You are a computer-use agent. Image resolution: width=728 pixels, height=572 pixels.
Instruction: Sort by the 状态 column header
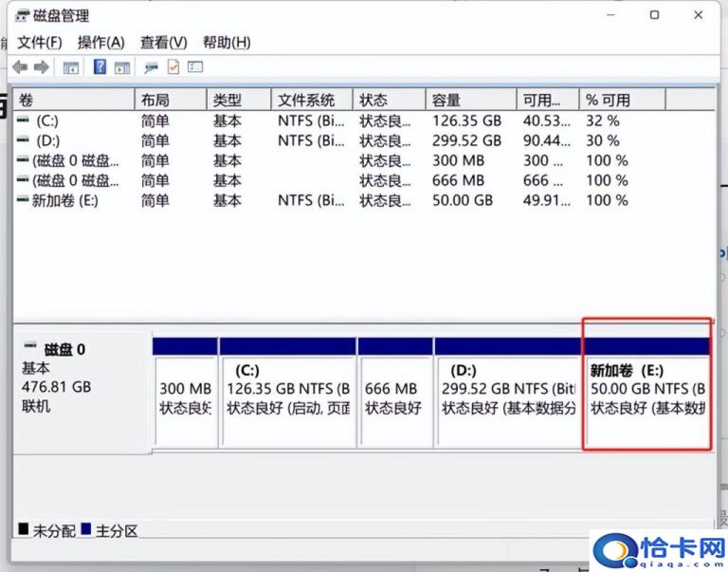pyautogui.click(x=389, y=100)
